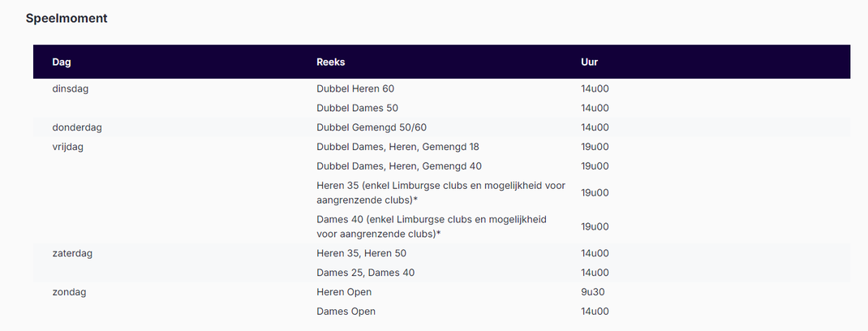
Task: Select the zaterdag cell
Action: (x=72, y=253)
